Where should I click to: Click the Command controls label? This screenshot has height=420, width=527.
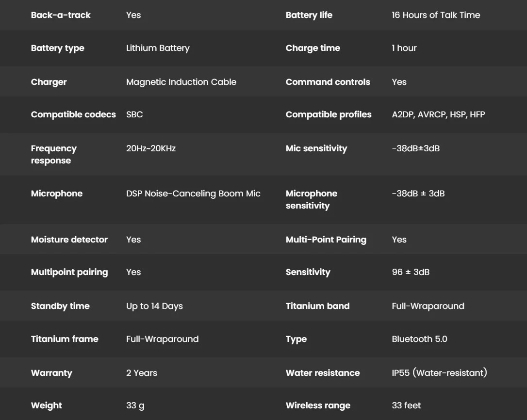(x=328, y=82)
